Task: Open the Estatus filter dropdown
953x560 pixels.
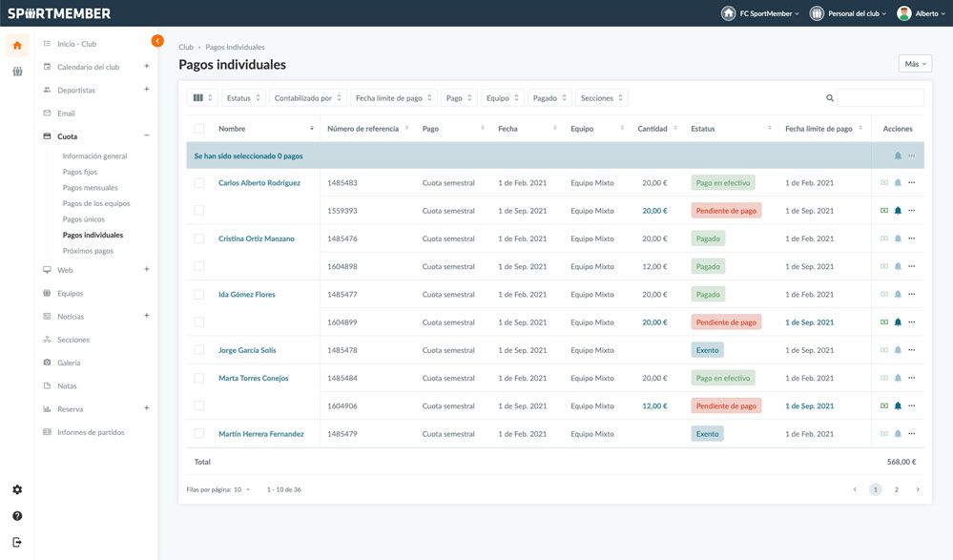Action: click(x=243, y=98)
